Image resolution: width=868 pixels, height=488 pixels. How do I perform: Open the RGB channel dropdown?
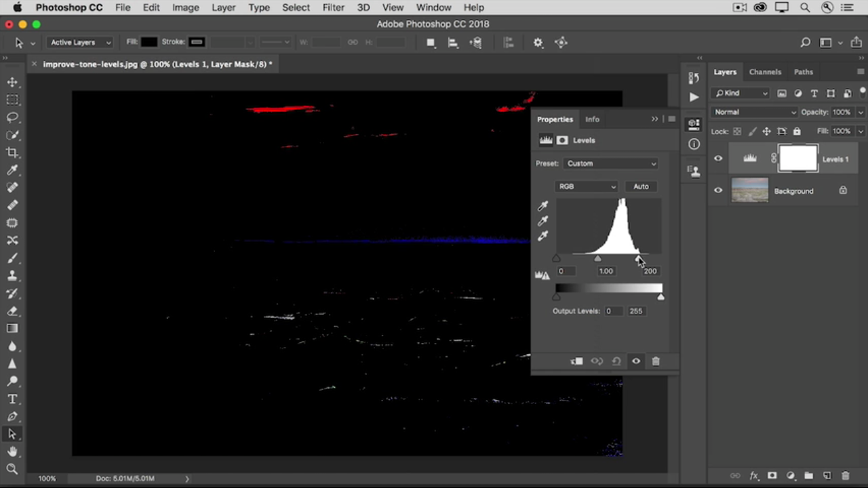(587, 186)
